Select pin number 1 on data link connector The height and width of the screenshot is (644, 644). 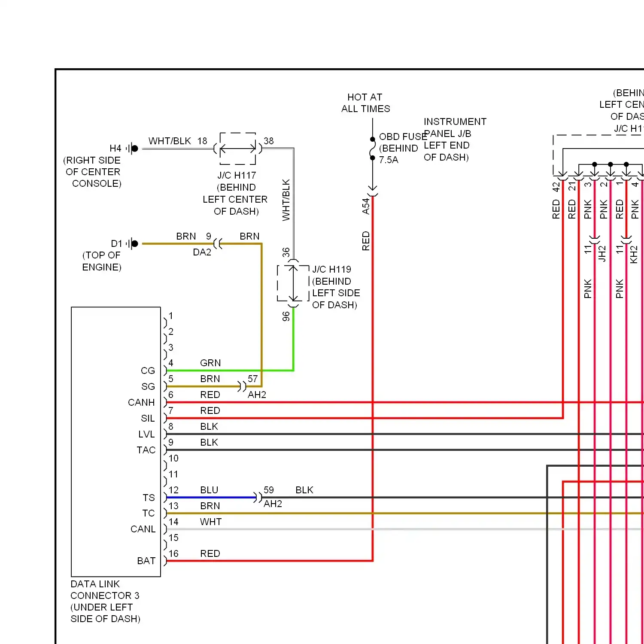click(x=171, y=316)
